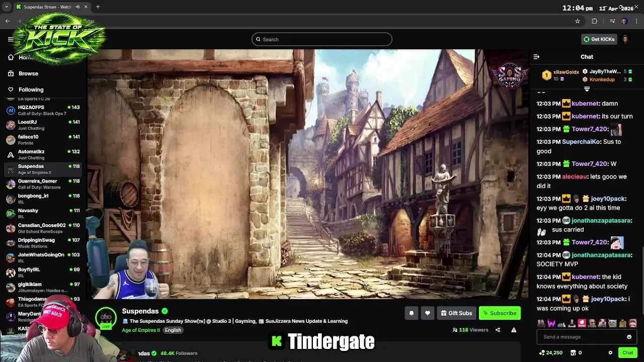Toggle the follow heart button
The width and height of the screenshot is (644, 362).
[428, 313]
